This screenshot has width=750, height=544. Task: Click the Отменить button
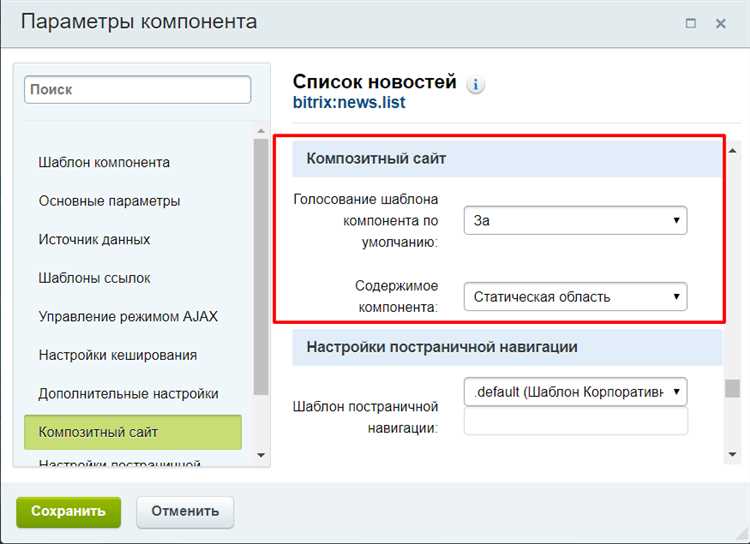click(185, 511)
